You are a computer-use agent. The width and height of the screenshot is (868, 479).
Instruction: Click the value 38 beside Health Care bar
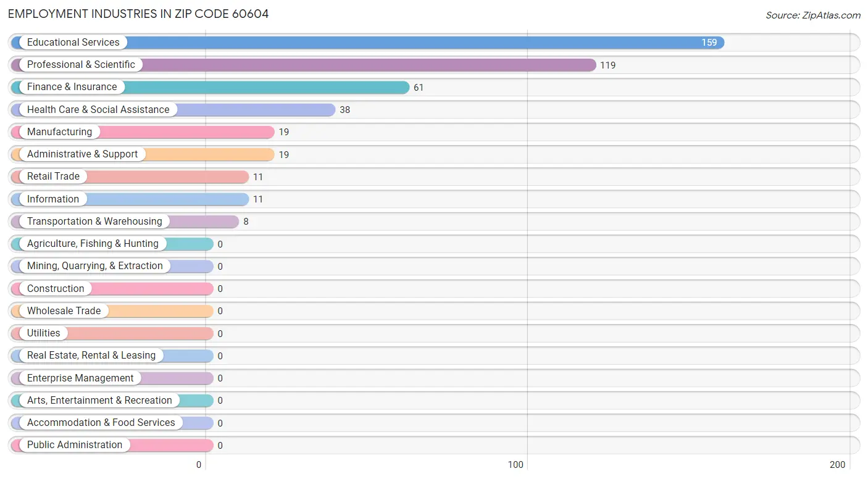344,110
